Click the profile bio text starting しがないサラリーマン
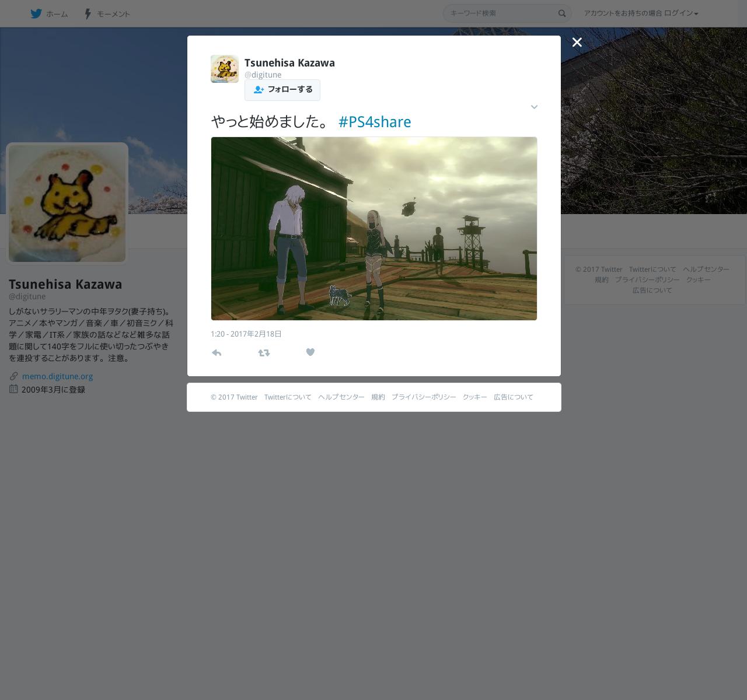Image resolution: width=747 pixels, height=700 pixels. pyautogui.click(x=91, y=335)
